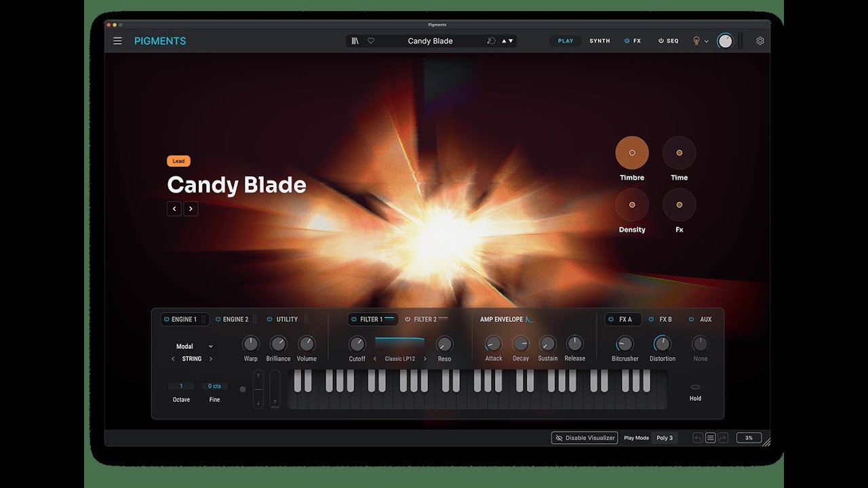Click the master volume knob
Screen dimensions: 868x488
pyautogui.click(x=725, y=41)
